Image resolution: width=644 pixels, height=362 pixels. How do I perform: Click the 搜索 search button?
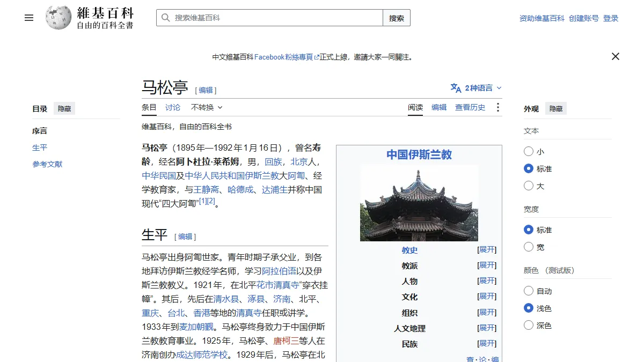pyautogui.click(x=397, y=18)
